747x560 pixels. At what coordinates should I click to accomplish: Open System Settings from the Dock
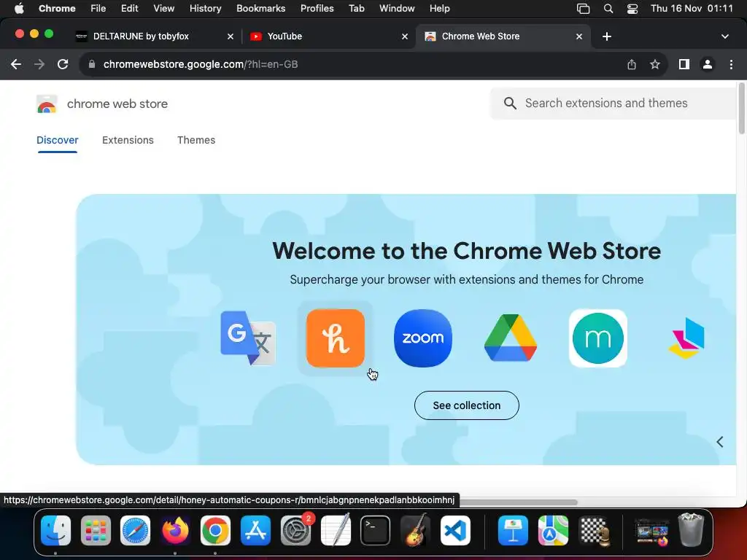[295, 531]
